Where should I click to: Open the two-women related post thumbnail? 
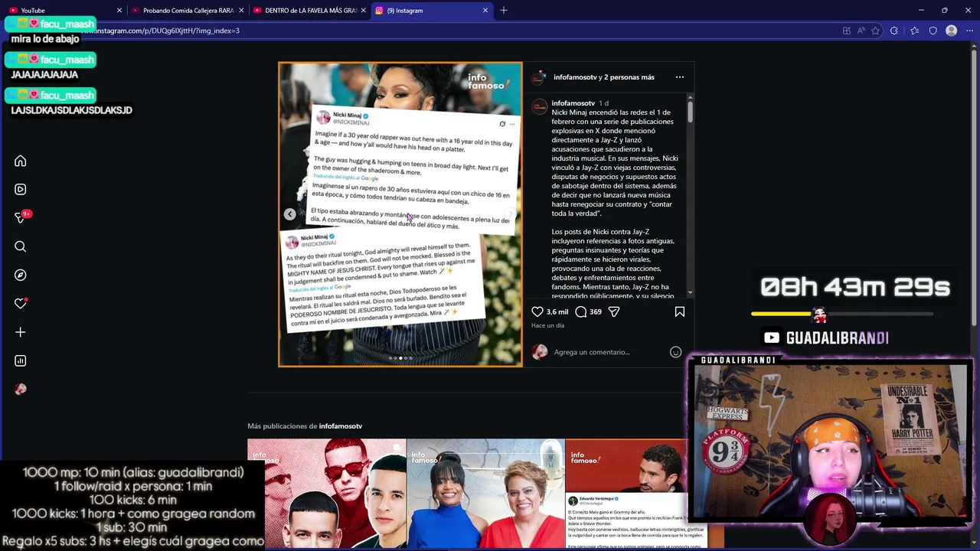(485, 494)
